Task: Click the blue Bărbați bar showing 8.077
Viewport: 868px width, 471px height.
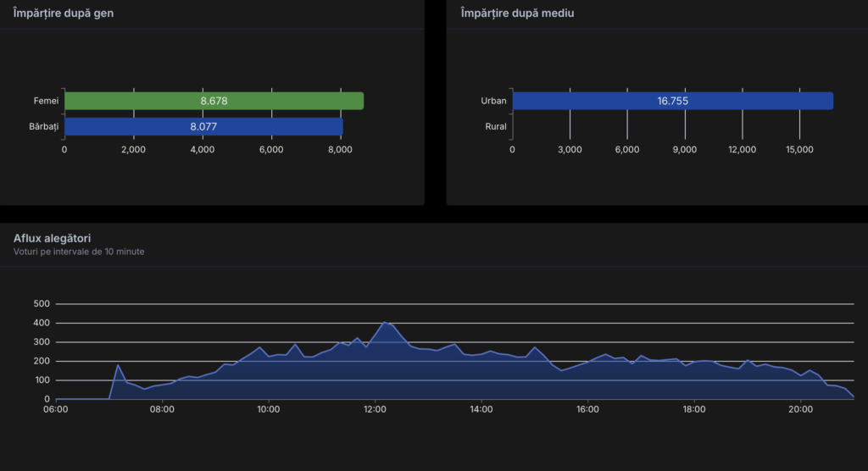Action: pos(203,127)
